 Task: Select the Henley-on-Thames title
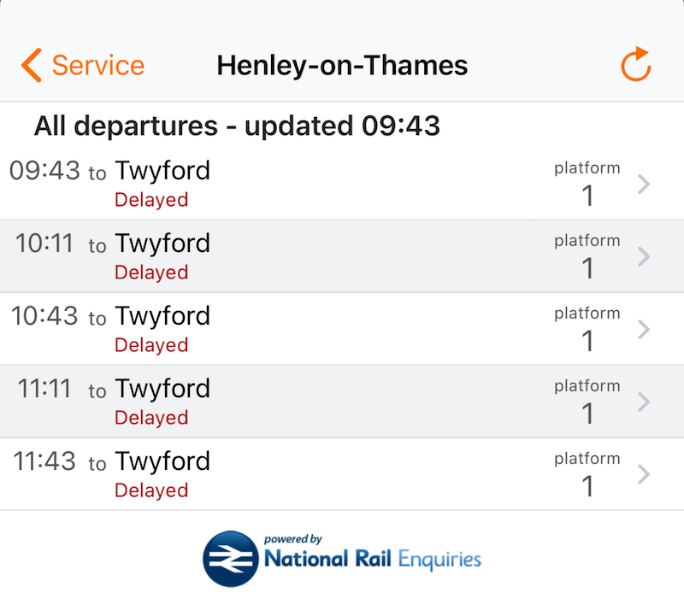[x=342, y=65]
